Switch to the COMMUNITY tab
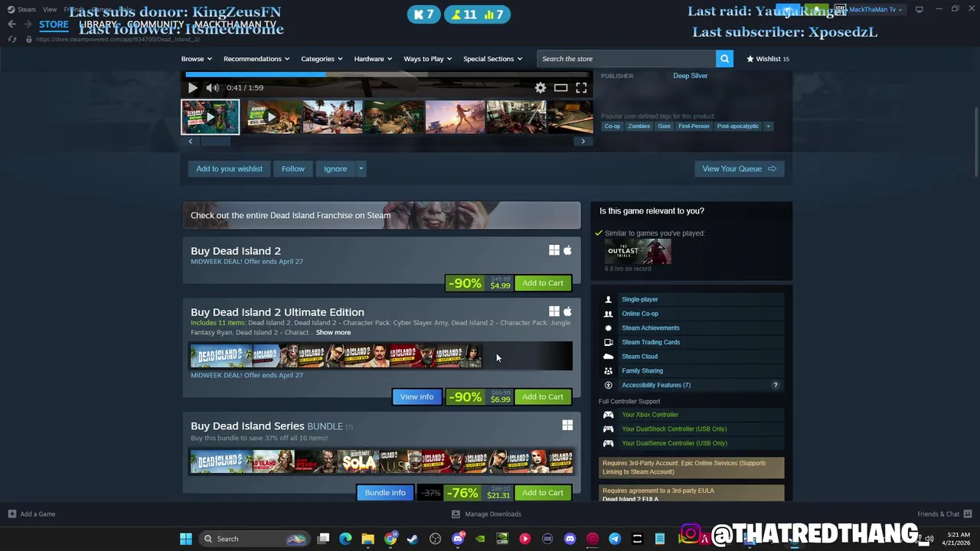The height and width of the screenshot is (551, 980). [155, 24]
